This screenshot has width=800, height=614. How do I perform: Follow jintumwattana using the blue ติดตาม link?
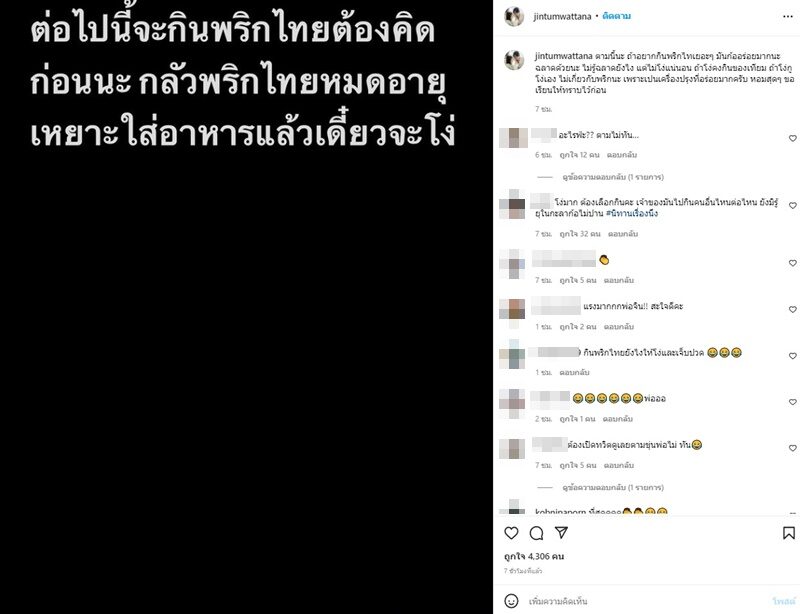click(x=616, y=16)
